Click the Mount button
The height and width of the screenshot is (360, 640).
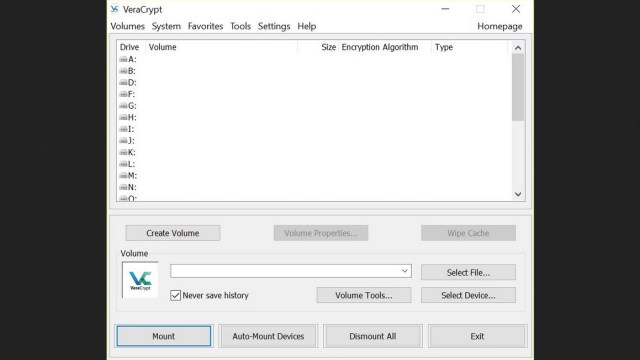point(164,336)
